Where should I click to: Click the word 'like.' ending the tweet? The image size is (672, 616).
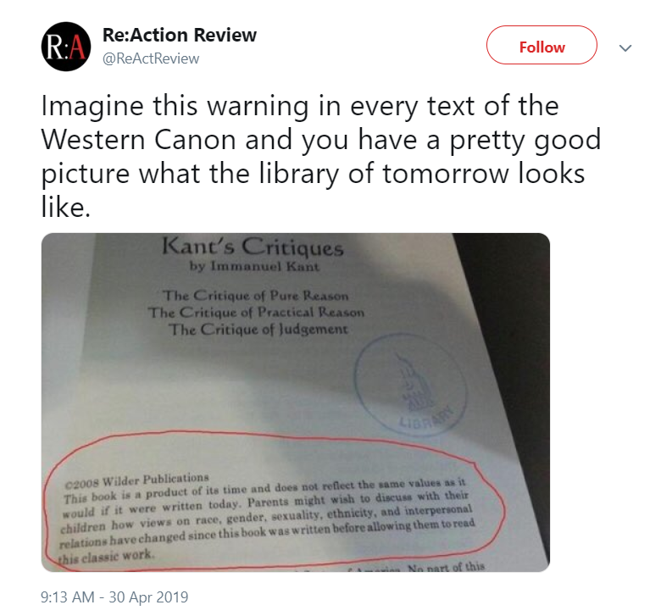click(x=65, y=208)
